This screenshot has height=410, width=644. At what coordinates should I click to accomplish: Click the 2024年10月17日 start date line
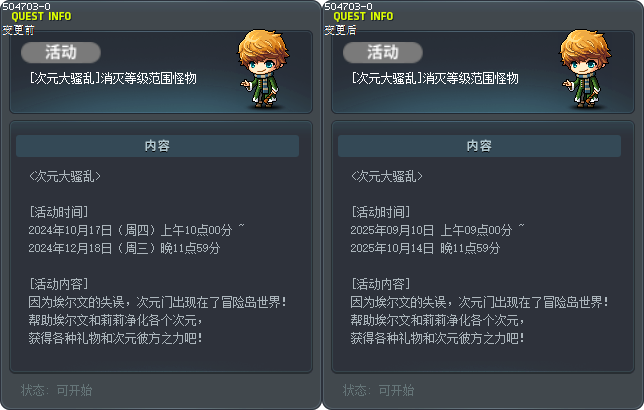point(136,230)
